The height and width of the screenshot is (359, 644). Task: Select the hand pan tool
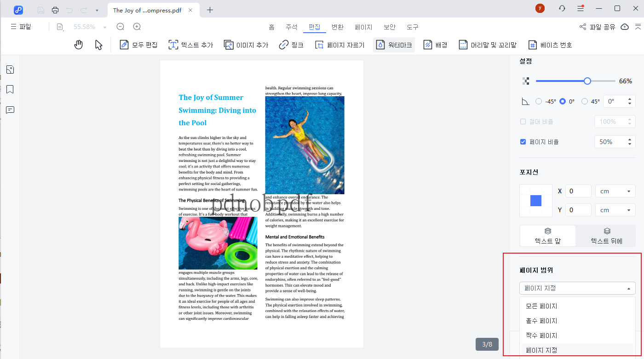[79, 45]
